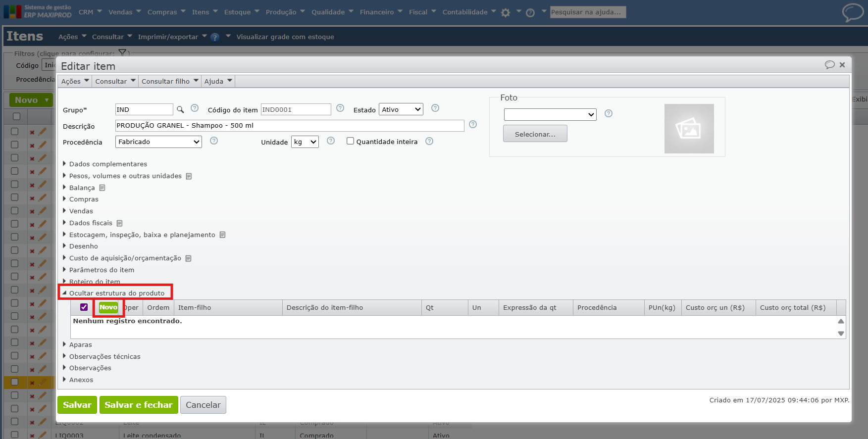
Task: Open help icon beside Procedência dropdown
Action: (214, 141)
